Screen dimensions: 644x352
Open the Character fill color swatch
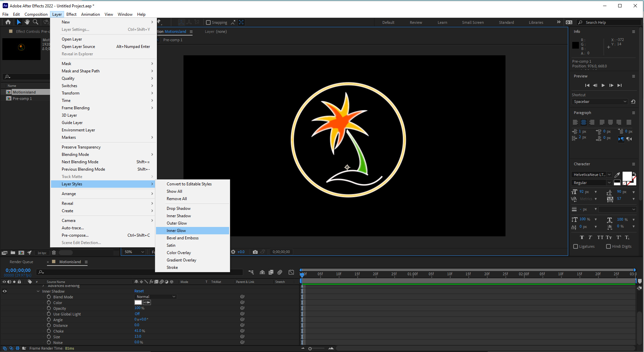point(627,176)
